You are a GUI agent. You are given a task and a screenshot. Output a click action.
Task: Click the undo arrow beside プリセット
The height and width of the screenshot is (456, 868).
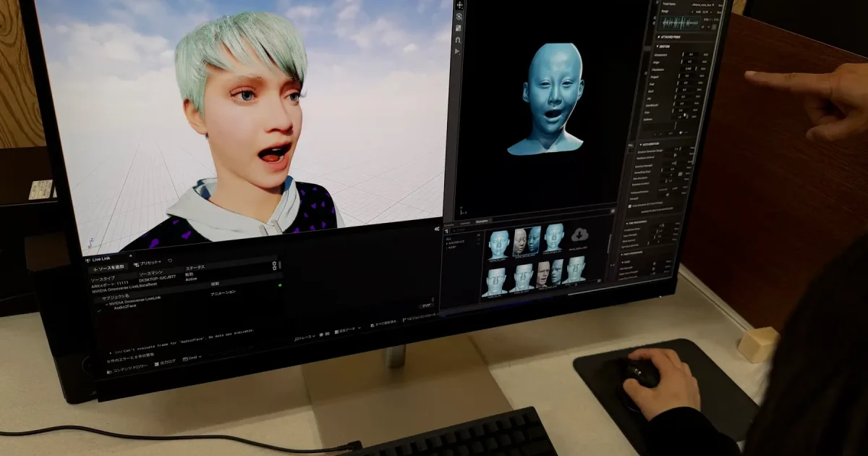pyautogui.click(x=170, y=261)
